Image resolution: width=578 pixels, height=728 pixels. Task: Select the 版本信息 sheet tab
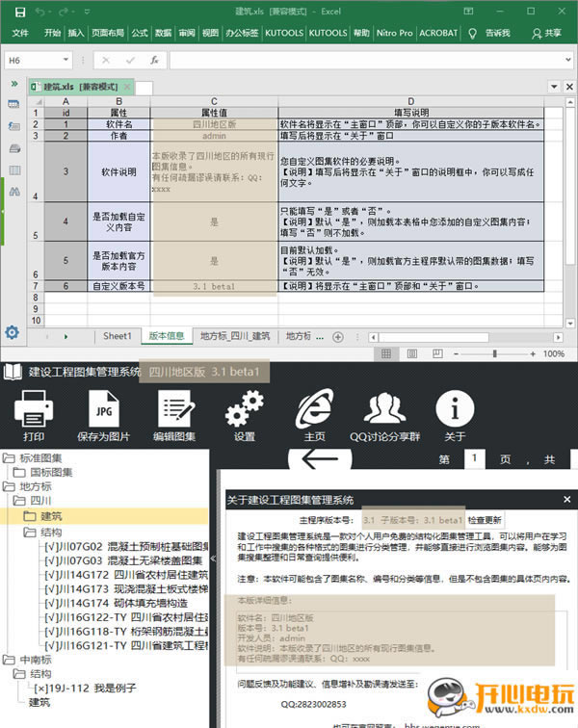[167, 336]
